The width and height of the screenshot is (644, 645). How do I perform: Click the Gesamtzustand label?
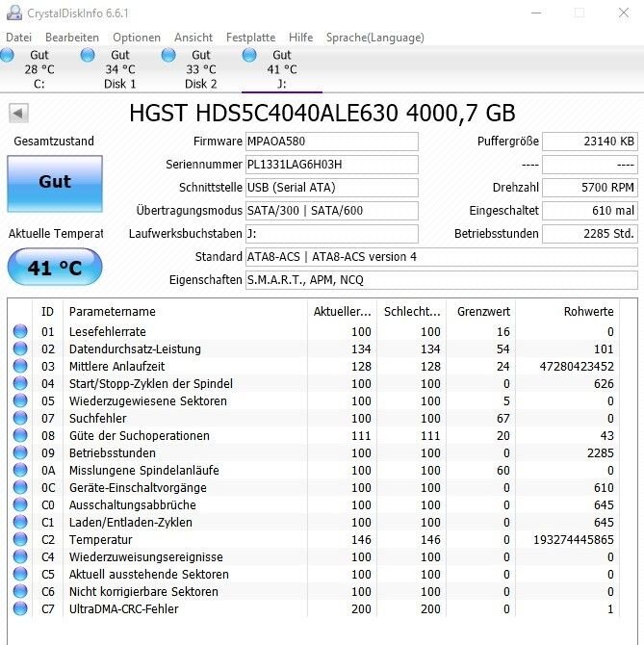(x=54, y=142)
